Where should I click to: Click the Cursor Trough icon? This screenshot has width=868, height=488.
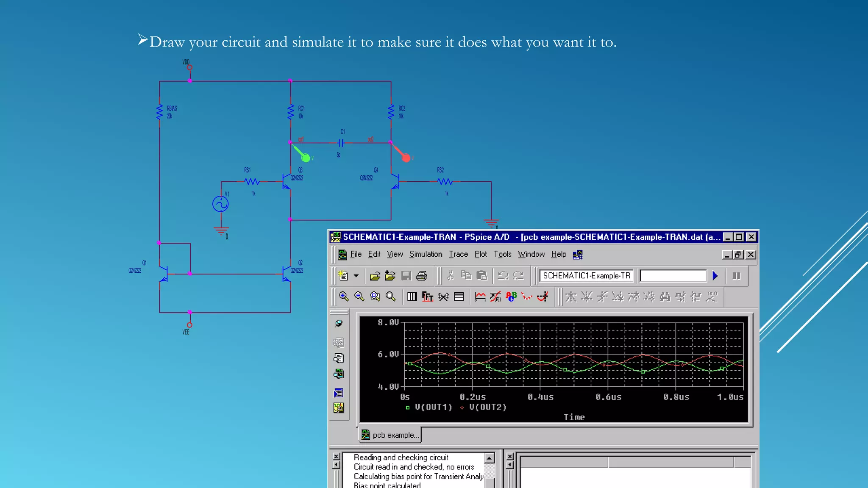click(x=587, y=297)
